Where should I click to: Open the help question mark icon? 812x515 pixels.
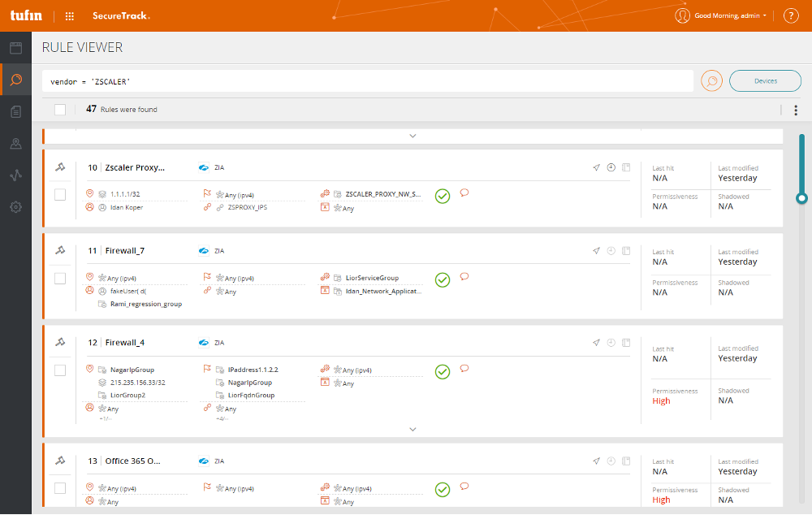(x=790, y=15)
